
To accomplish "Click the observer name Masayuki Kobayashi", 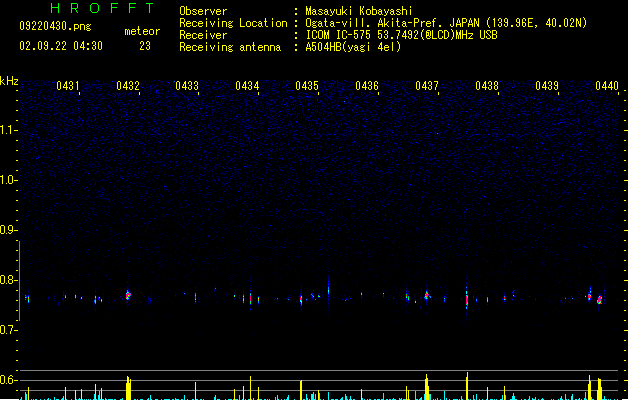I will tap(359, 11).
